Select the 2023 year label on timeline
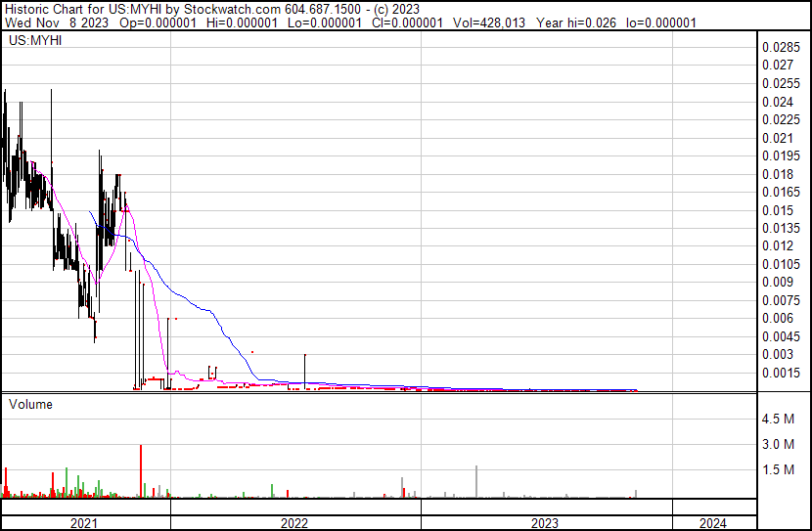Viewport: 812px width, 531px height. click(x=545, y=523)
